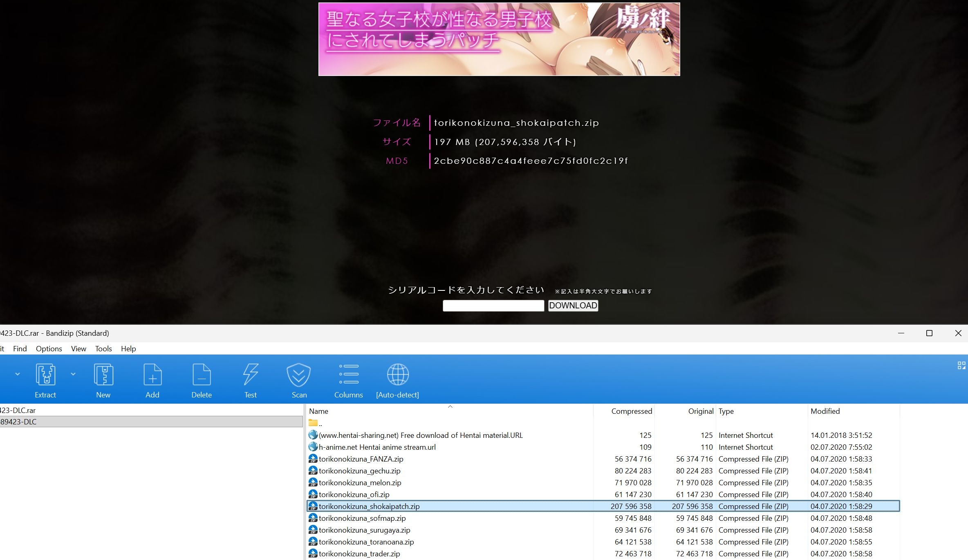Select torikonokizuna_gechu.zip file
The height and width of the screenshot is (560, 968).
[x=603, y=471]
